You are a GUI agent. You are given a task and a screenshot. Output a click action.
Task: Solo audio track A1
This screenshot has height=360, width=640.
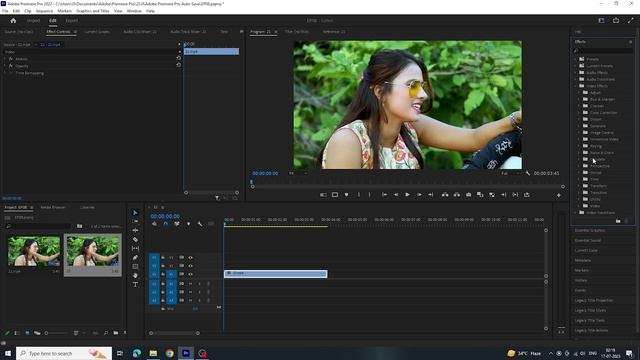pyautogui.click(x=199, y=284)
